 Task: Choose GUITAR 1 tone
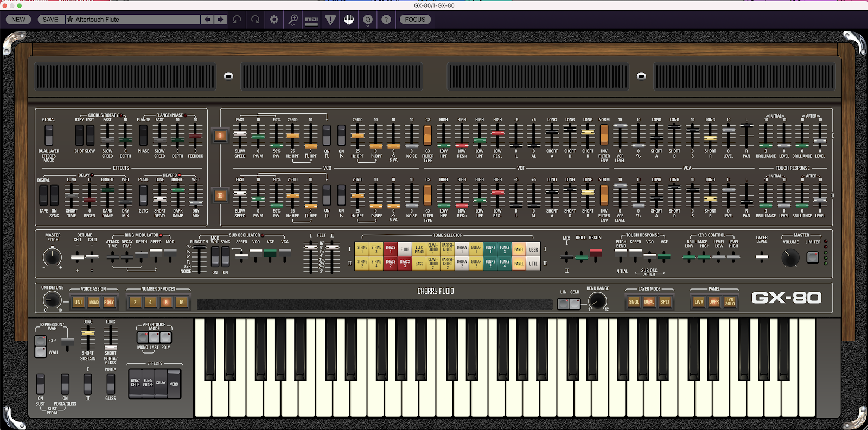point(476,249)
